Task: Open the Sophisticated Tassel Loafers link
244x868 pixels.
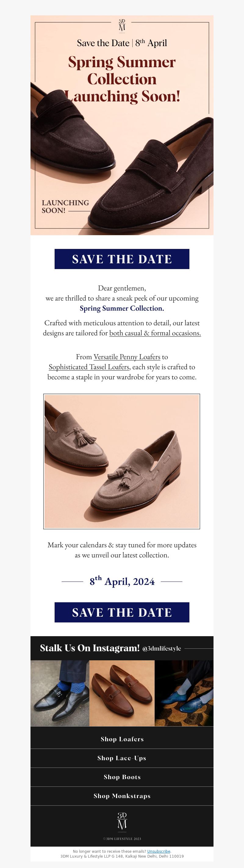Action: pyautogui.click(x=89, y=367)
